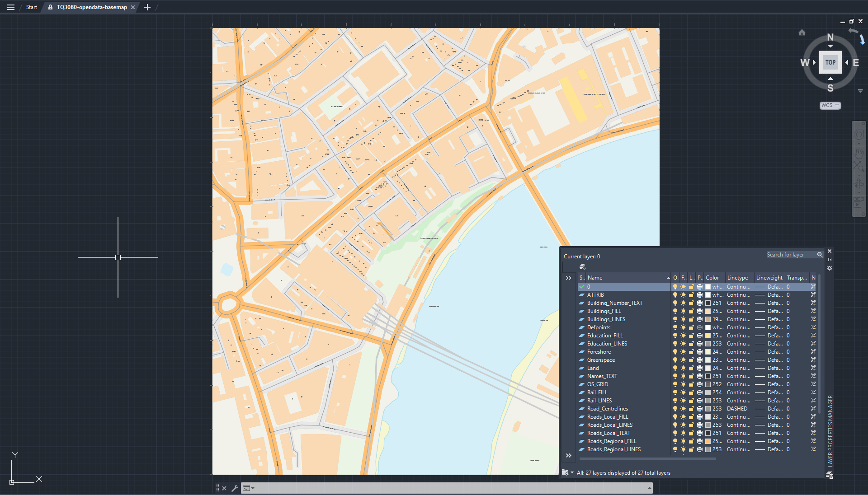
Task: Lock the Rail_LINES layer padlock
Action: pyautogui.click(x=691, y=401)
